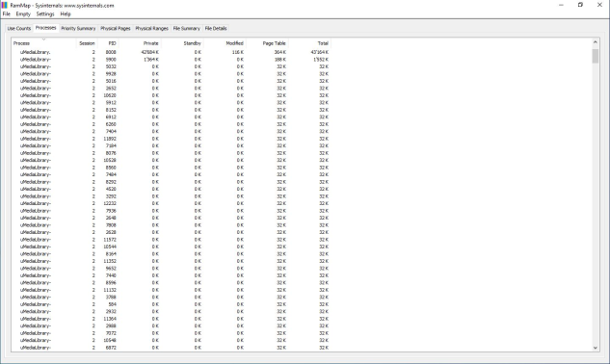Select the process row with PID 9928
The image size is (610, 364).
[x=172, y=74]
